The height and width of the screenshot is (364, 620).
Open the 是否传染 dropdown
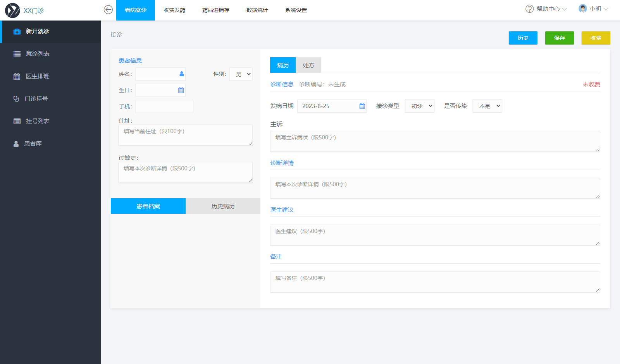487,106
